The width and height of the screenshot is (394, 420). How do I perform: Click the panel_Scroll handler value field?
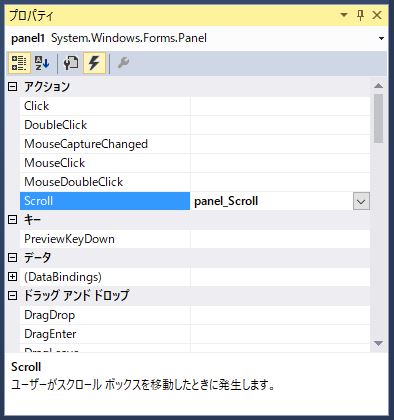pos(272,201)
